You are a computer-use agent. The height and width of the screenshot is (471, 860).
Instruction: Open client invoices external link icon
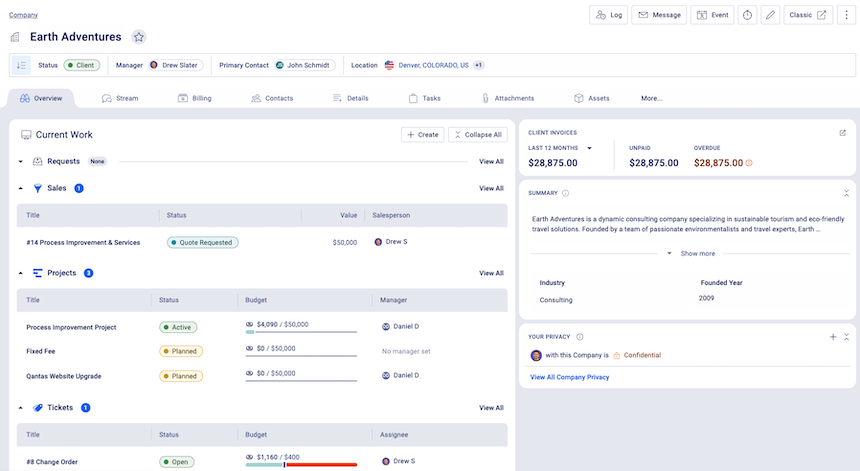[x=842, y=133]
